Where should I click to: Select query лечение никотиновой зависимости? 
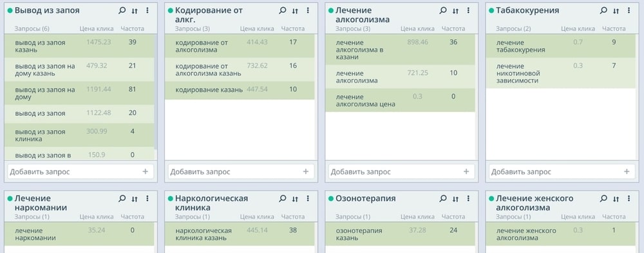tap(561, 73)
